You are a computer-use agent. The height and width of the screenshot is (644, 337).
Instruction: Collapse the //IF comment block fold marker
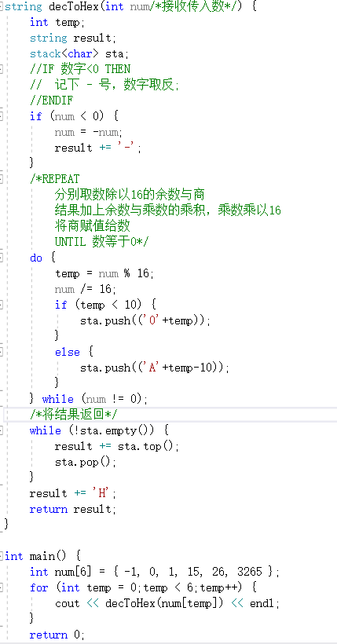tap(2, 69)
